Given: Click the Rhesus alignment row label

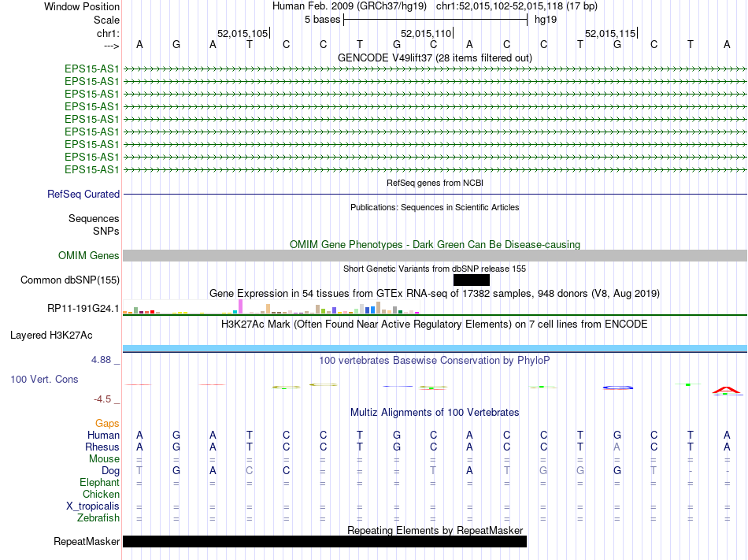Looking at the screenshot, I should point(102,447).
